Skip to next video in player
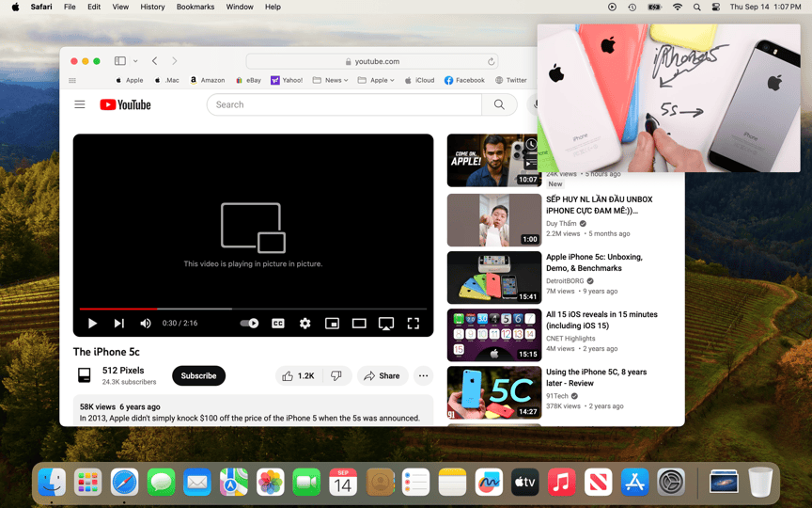Image resolution: width=812 pixels, height=508 pixels. point(118,324)
